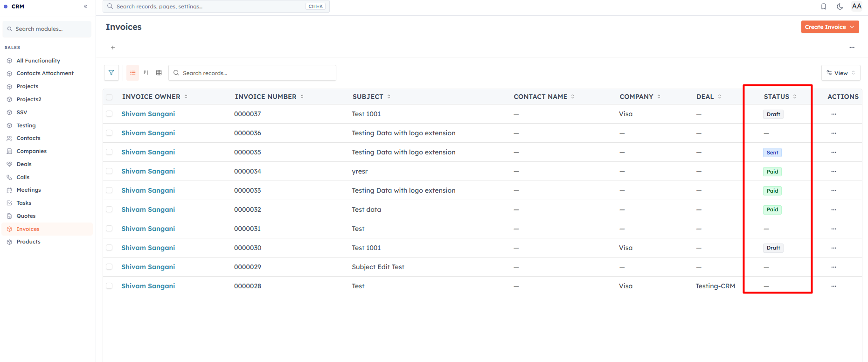Sort by Status column
The width and height of the screenshot is (868, 362).
(780, 97)
